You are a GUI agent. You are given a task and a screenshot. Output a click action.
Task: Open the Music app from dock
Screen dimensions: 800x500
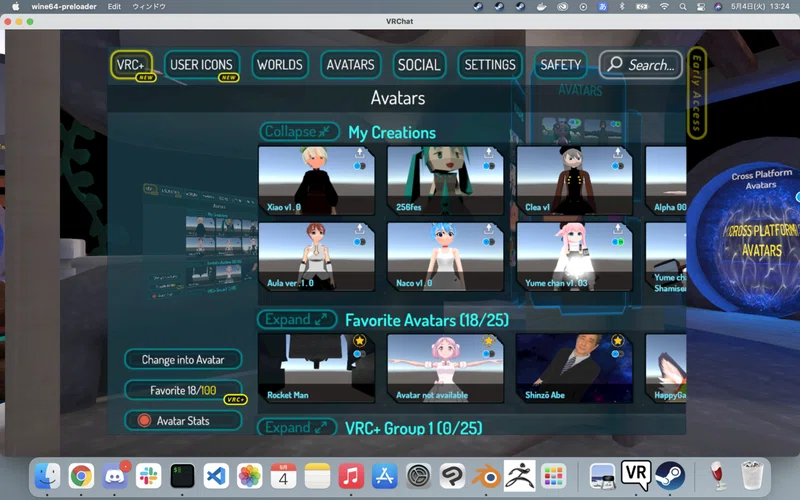(x=351, y=477)
